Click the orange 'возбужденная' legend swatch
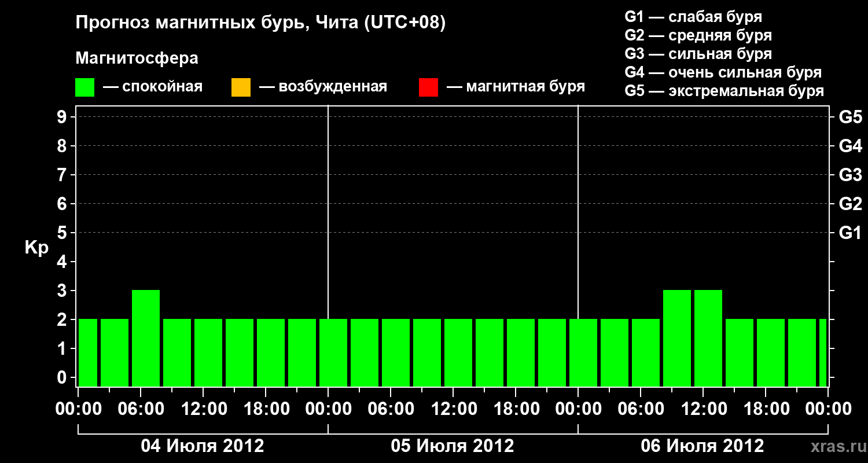The image size is (868, 463). pyautogui.click(x=241, y=87)
